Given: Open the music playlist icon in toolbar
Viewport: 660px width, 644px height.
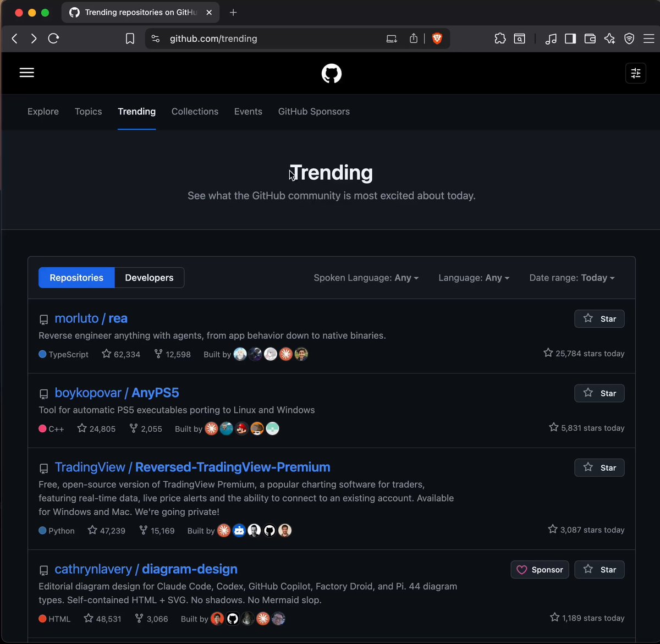Looking at the screenshot, I should coord(551,38).
